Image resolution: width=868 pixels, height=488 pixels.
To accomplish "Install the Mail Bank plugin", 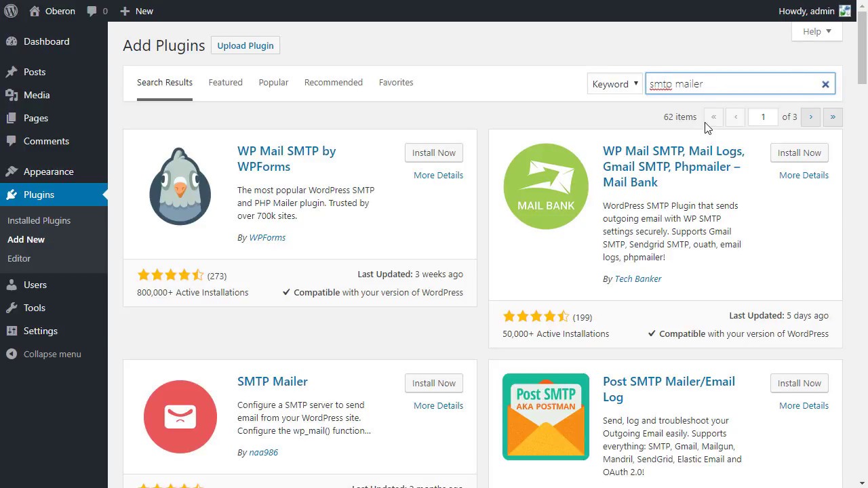I will coord(800,153).
